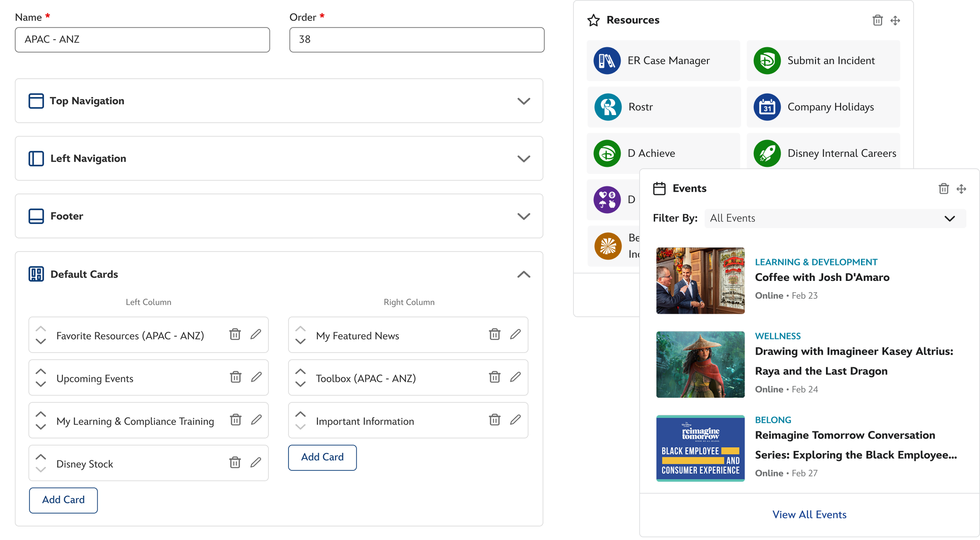Move My Featured News card down
The height and width of the screenshot is (540, 980).
tap(300, 341)
